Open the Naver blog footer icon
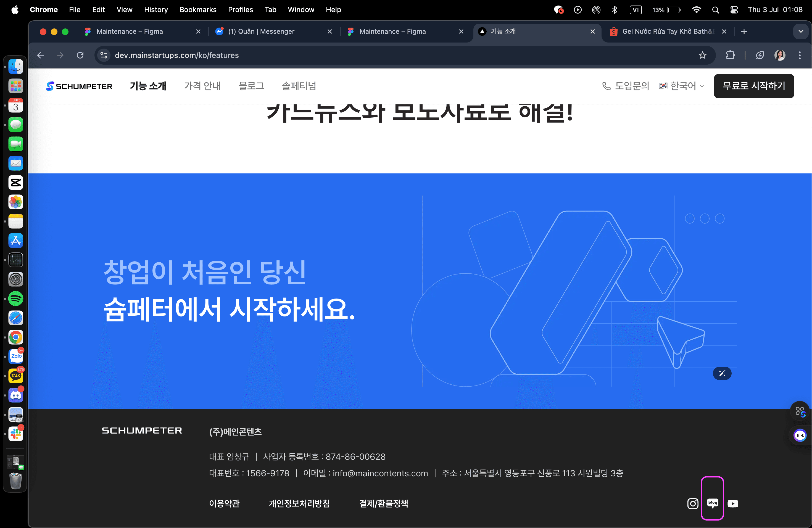Viewport: 812px width, 528px height. point(712,503)
